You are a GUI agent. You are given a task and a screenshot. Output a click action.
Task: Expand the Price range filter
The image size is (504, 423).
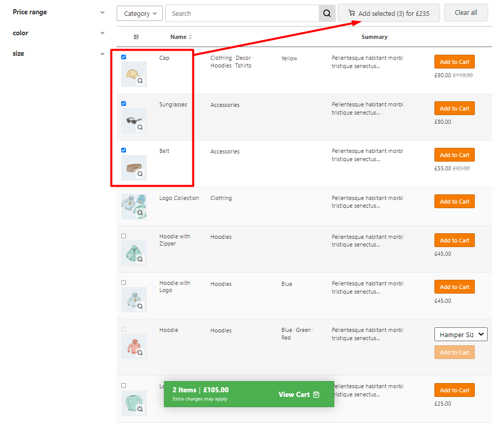tap(102, 12)
